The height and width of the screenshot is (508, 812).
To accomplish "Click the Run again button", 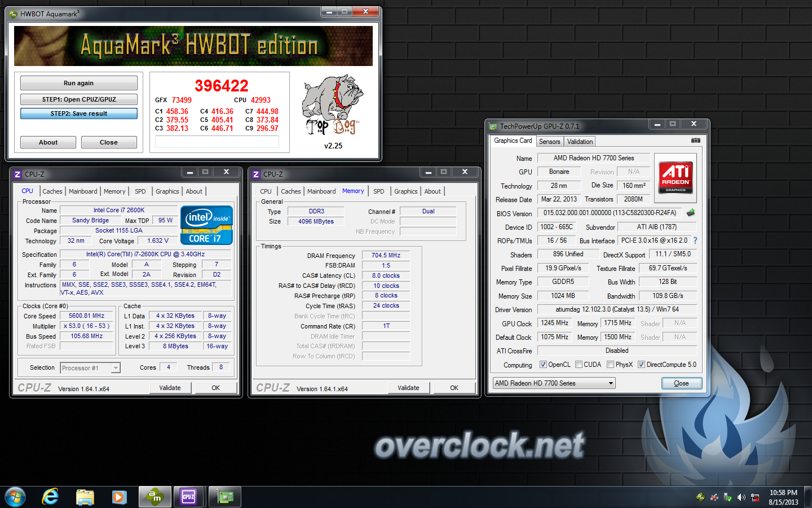I will tap(79, 83).
